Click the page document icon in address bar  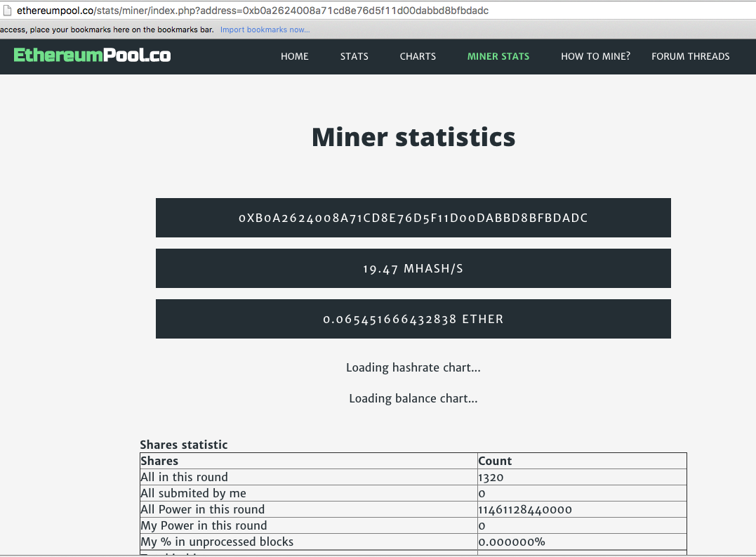coord(7,10)
